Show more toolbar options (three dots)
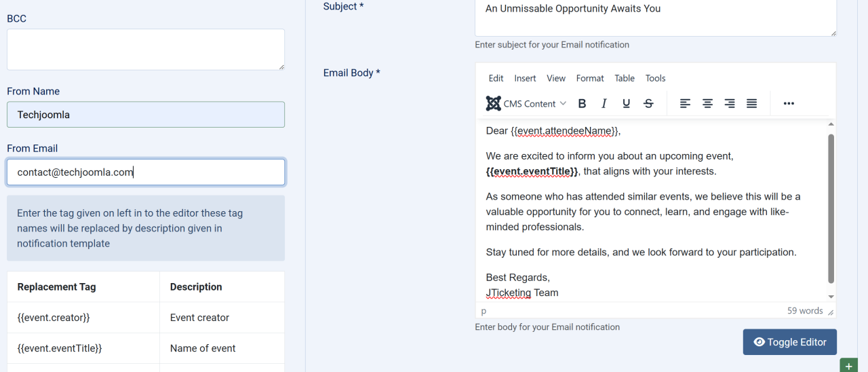 point(789,104)
